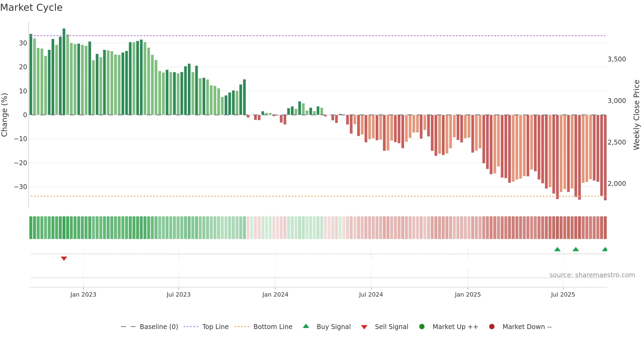Viewport: 644px width, 362px height.
Task: Toggle the Market Up ++ legend entry
Action: click(448, 327)
